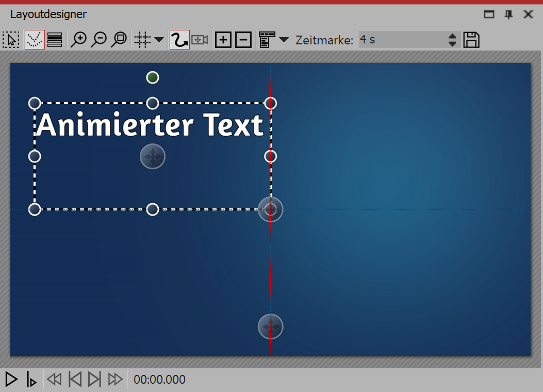The height and width of the screenshot is (392, 543).
Task: Toggle the camera pan tool
Action: point(200,39)
